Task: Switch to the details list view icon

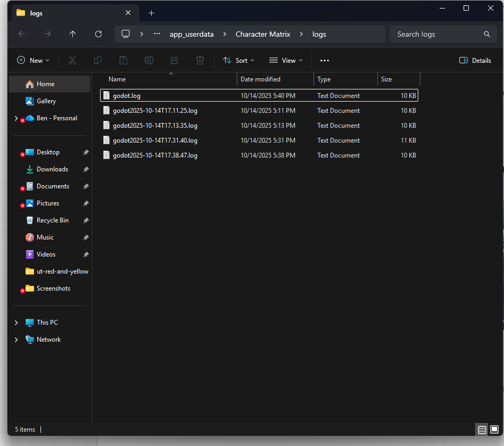Action: click(x=482, y=430)
